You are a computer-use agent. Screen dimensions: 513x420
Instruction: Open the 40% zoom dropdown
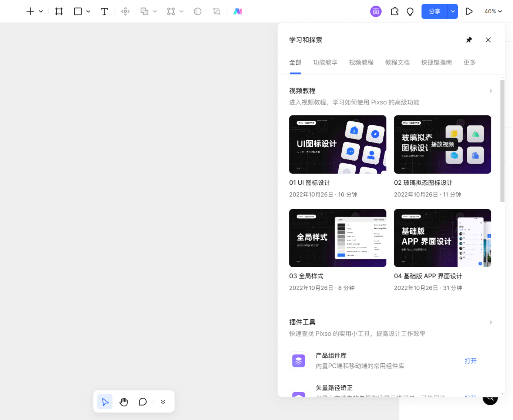(x=493, y=11)
